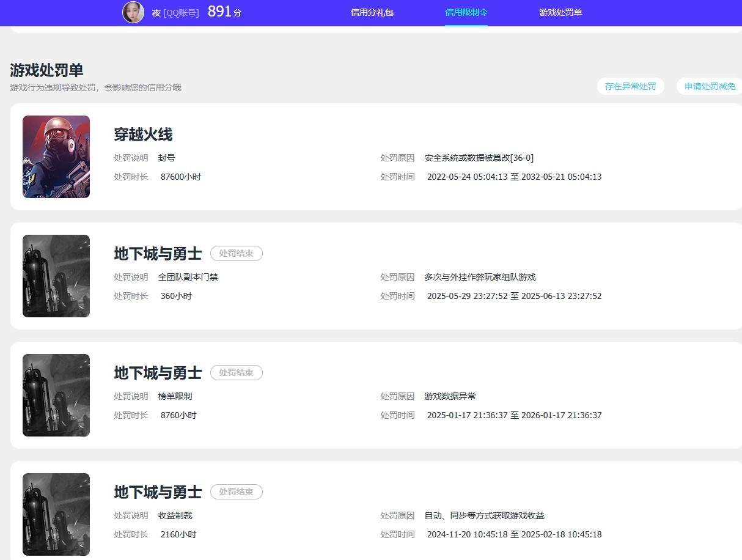
Task: Click the 87600小时 duration value
Action: click(x=181, y=177)
